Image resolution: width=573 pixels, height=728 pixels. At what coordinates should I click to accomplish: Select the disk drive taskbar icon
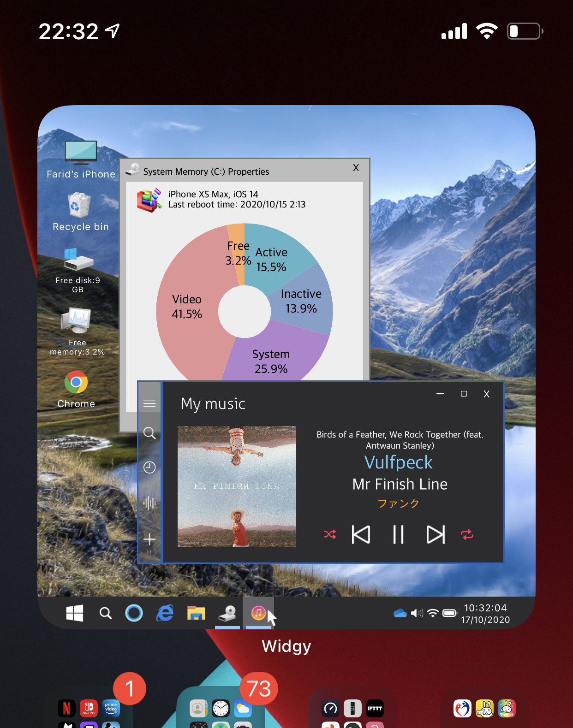point(227,613)
